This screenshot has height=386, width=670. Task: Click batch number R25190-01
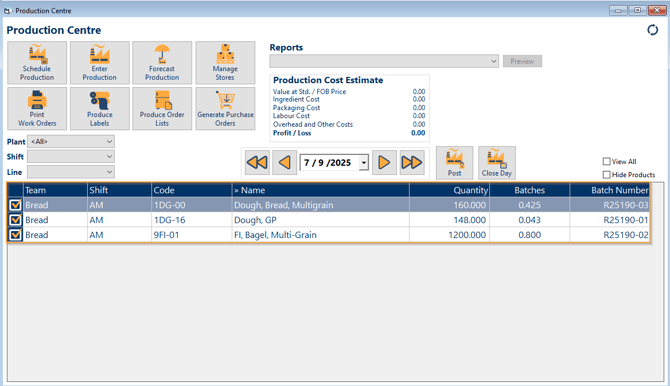[610, 220]
